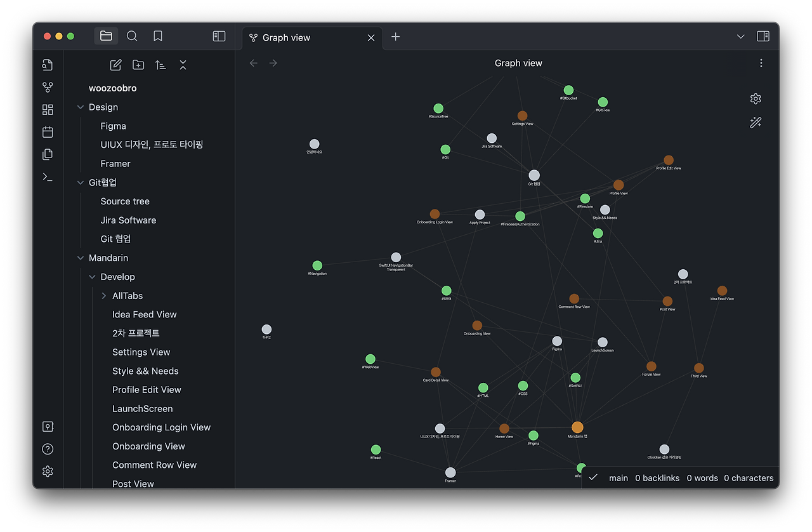Open the quick switcher ribbon icon
Screen dimensions: 812x532
tap(48, 65)
